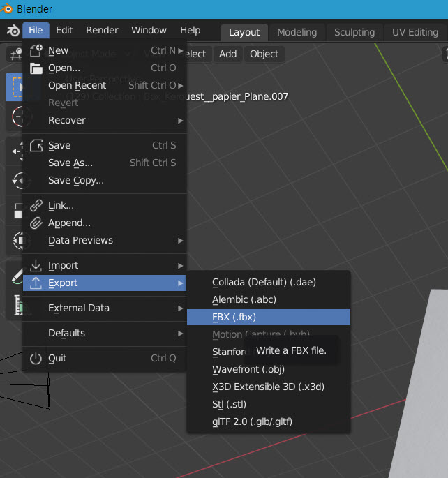The height and width of the screenshot is (478, 448).
Task: Click the Revert menu entry
Action: [x=105, y=103]
